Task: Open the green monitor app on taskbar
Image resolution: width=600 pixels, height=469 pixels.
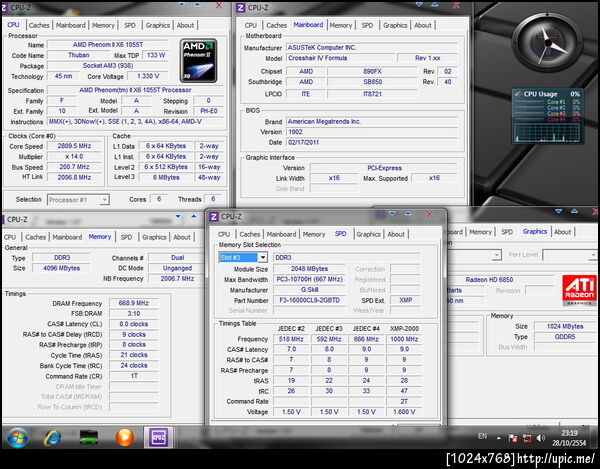Action: pos(88,437)
